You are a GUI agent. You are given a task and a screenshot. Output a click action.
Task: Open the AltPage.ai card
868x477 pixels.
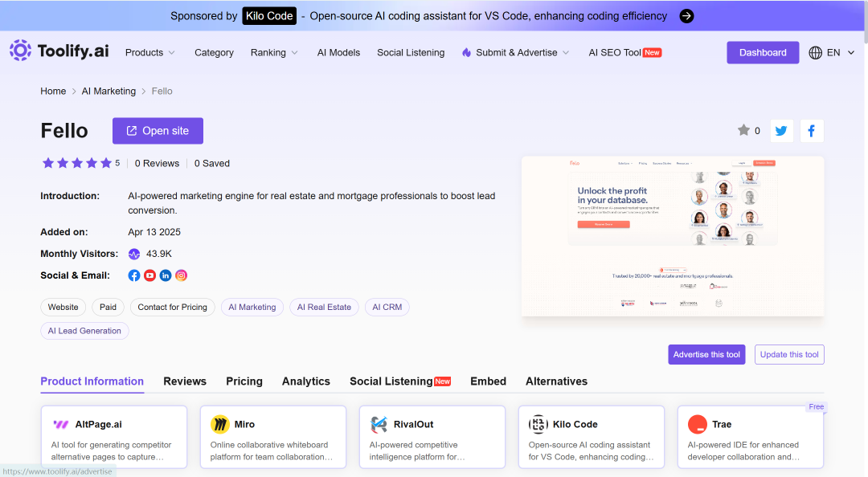pos(114,437)
